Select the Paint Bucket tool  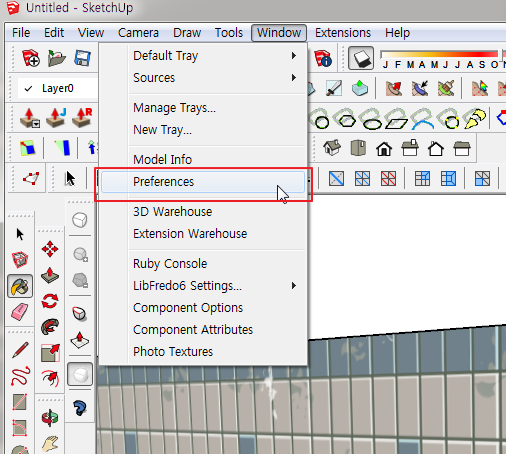click(x=20, y=286)
